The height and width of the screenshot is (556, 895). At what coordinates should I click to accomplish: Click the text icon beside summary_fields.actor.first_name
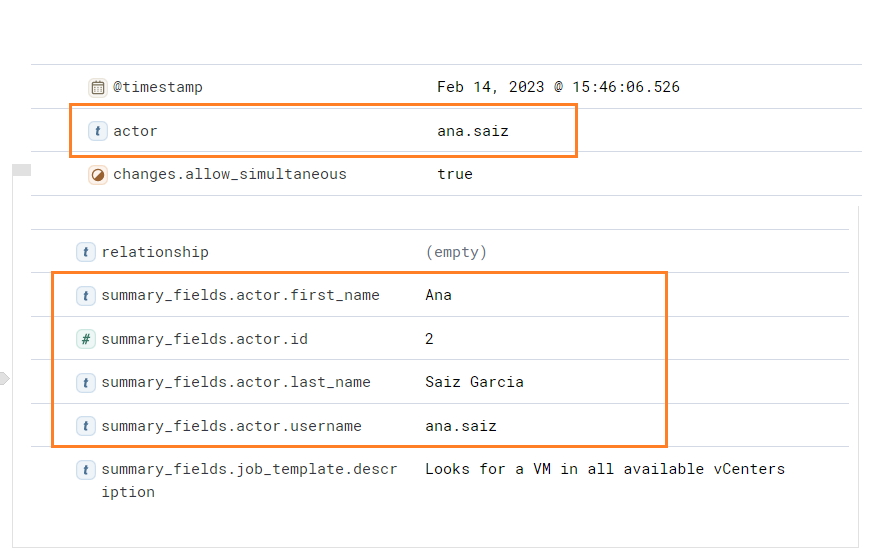coord(86,295)
